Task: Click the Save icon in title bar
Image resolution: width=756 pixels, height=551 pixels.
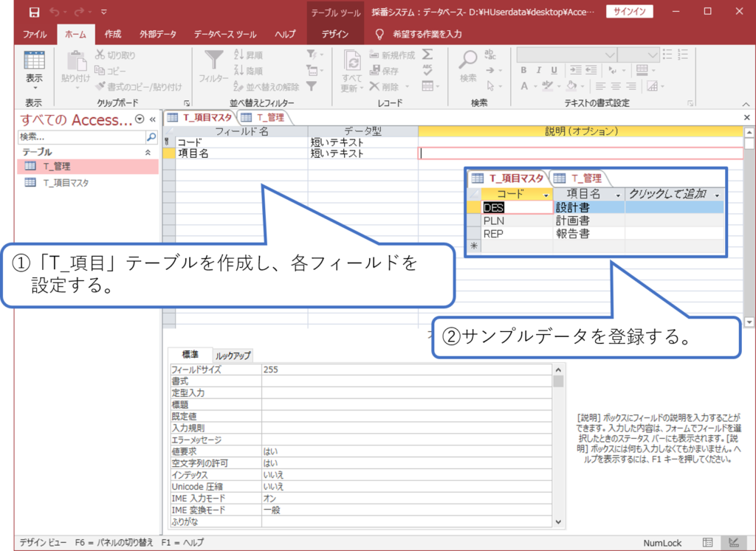Action: (x=34, y=12)
